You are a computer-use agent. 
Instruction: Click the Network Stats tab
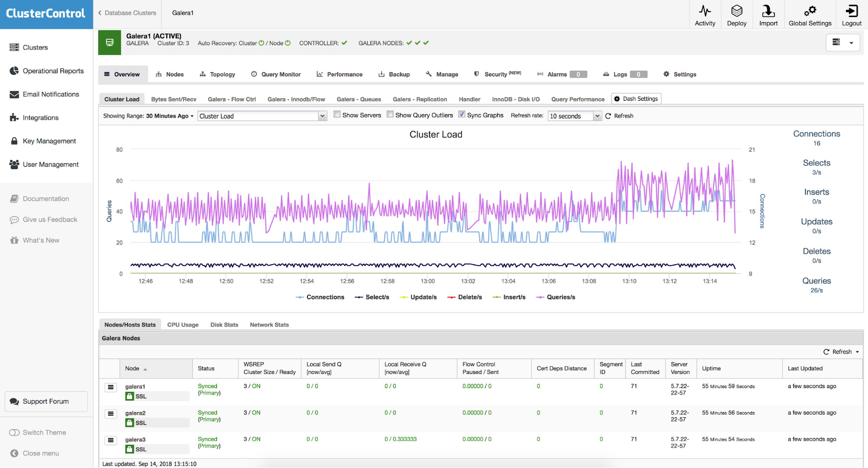point(269,325)
